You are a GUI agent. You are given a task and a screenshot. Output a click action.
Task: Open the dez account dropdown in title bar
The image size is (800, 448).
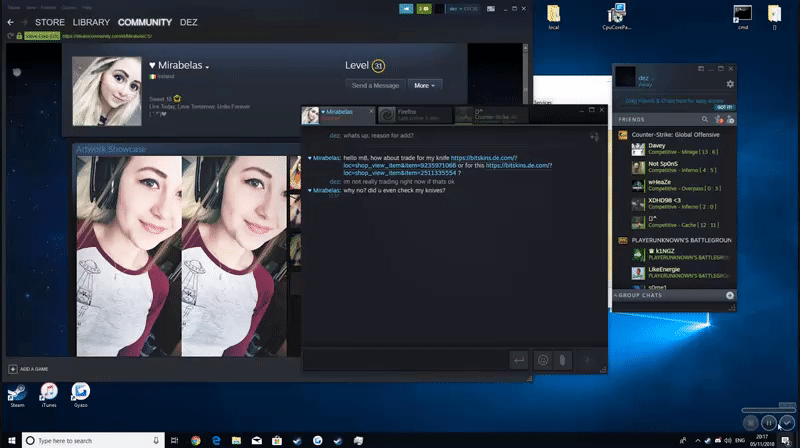pyautogui.click(x=463, y=9)
